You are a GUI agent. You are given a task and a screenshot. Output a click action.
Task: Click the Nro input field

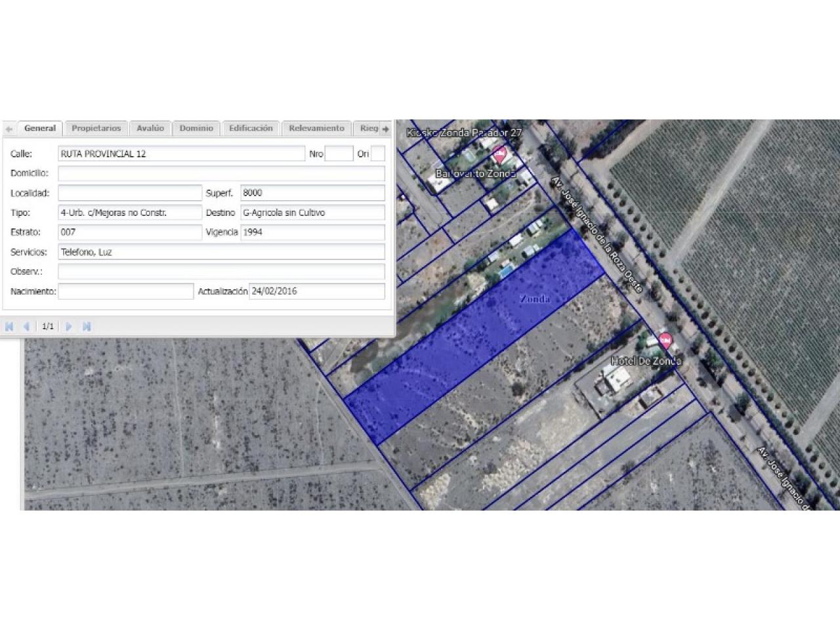[x=339, y=154]
